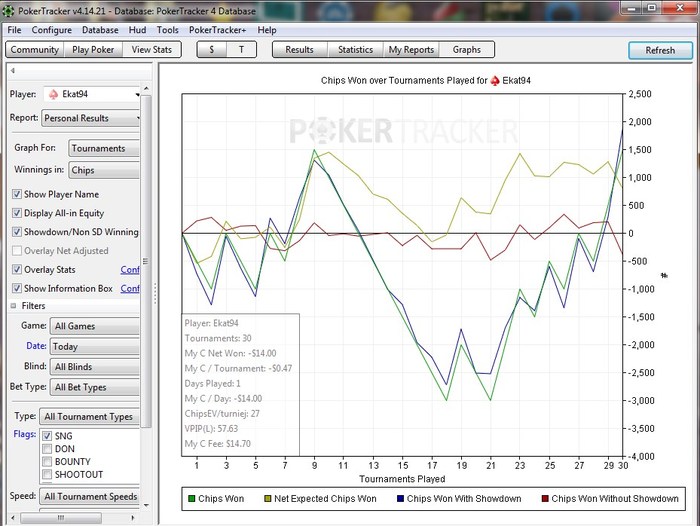Click the sidebar vertical scrollbar down arrow
The image size is (700, 526).
click(x=146, y=505)
